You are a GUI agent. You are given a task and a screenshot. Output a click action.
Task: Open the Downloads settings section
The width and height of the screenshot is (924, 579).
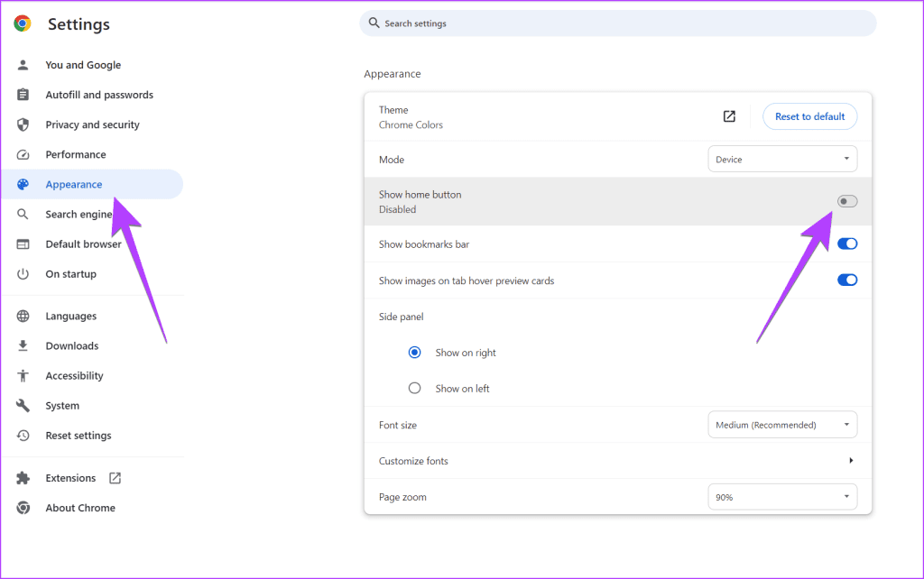pyautogui.click(x=72, y=346)
